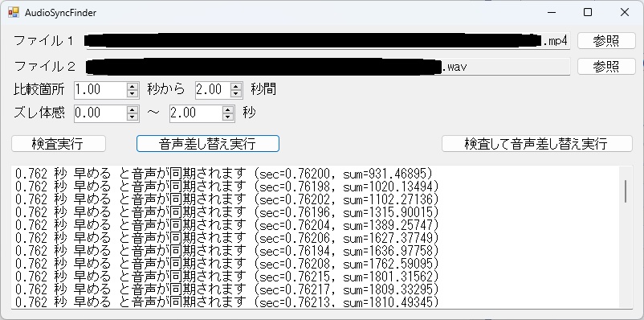Click result line with sum=1627.37749
The height and width of the screenshot is (320, 644).
tap(227, 238)
